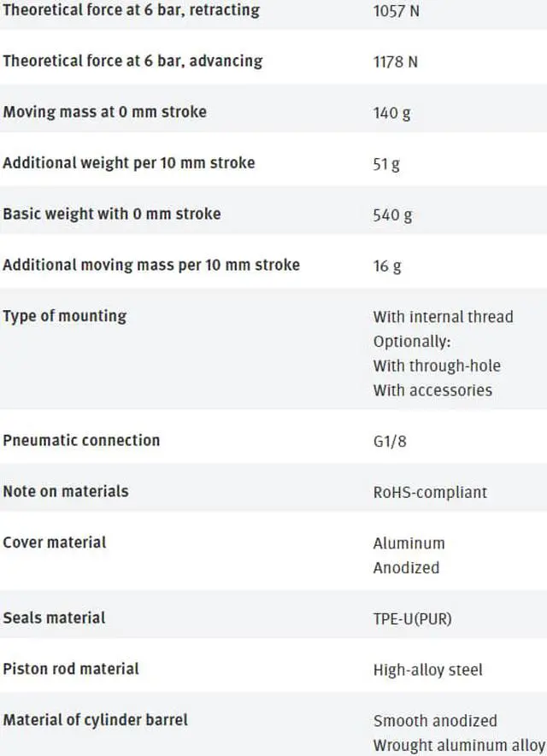Select the 'Pneumatic connection' label
The width and height of the screenshot is (547, 756).
81,440
